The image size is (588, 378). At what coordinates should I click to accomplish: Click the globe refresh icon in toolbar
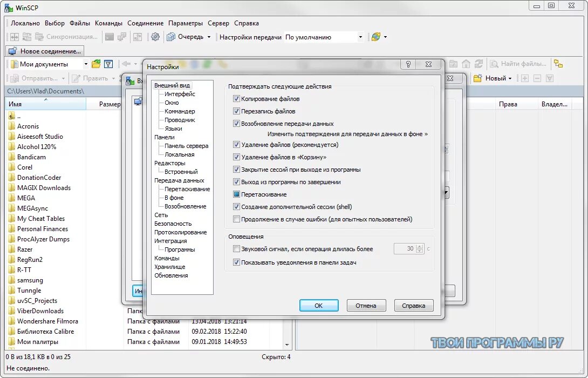point(375,37)
